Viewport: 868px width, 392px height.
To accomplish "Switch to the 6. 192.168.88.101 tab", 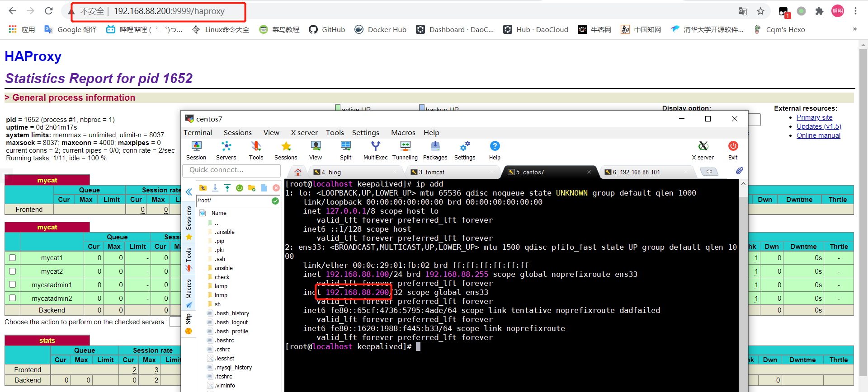I will pos(647,172).
